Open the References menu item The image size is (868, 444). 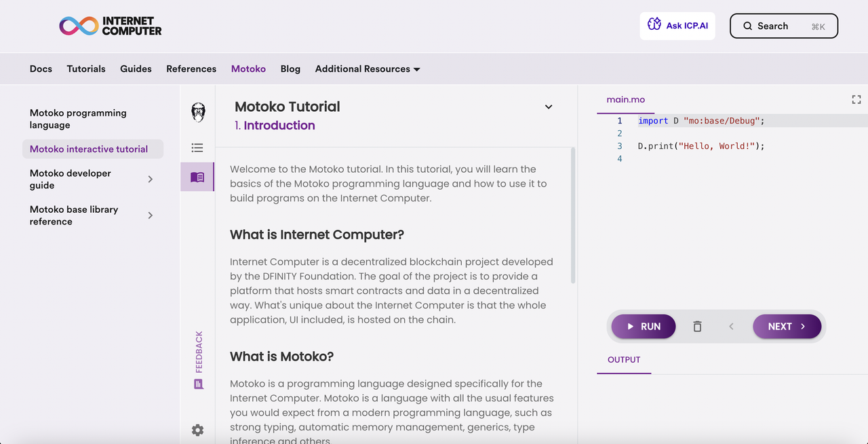191,68
